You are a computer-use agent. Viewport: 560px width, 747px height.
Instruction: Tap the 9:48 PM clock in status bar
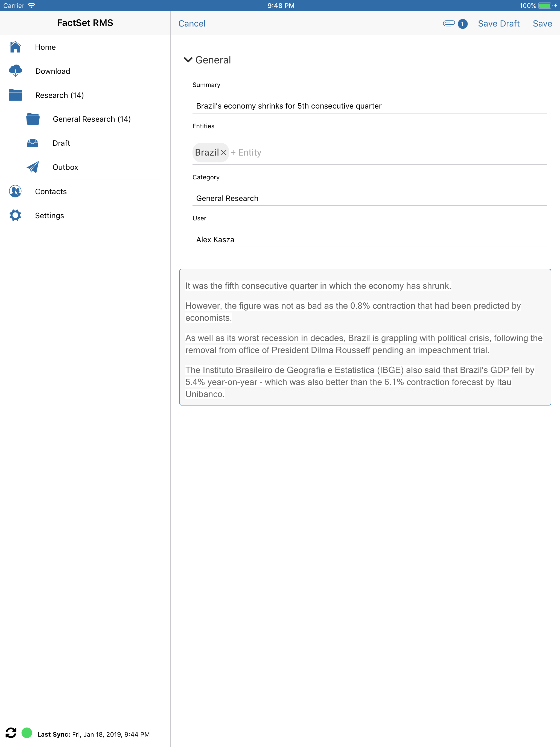pos(281,5)
